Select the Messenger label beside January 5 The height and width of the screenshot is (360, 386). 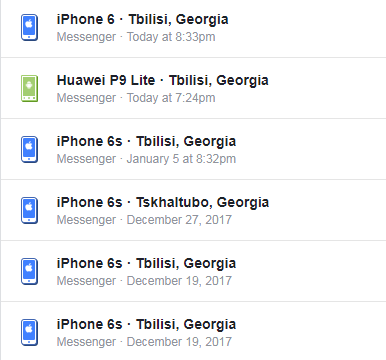point(86,159)
